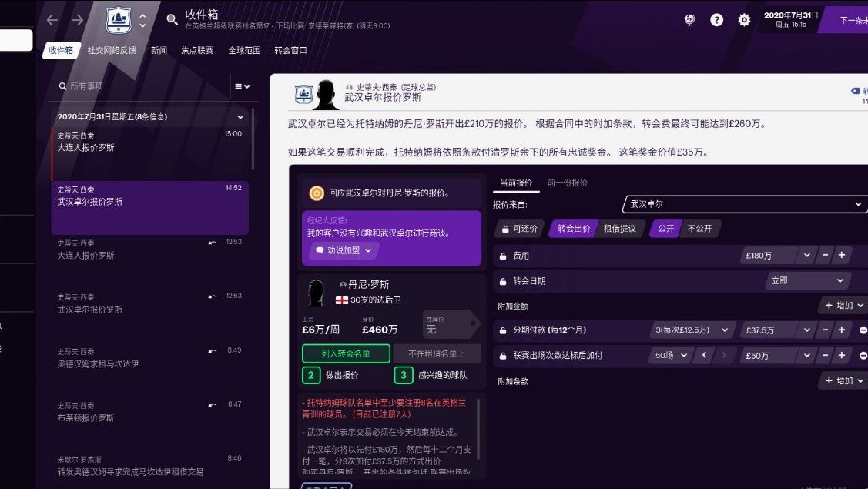This screenshot has width=868, height=489.
Task: Open the 劝说加盟 dropdown
Action: point(344,250)
